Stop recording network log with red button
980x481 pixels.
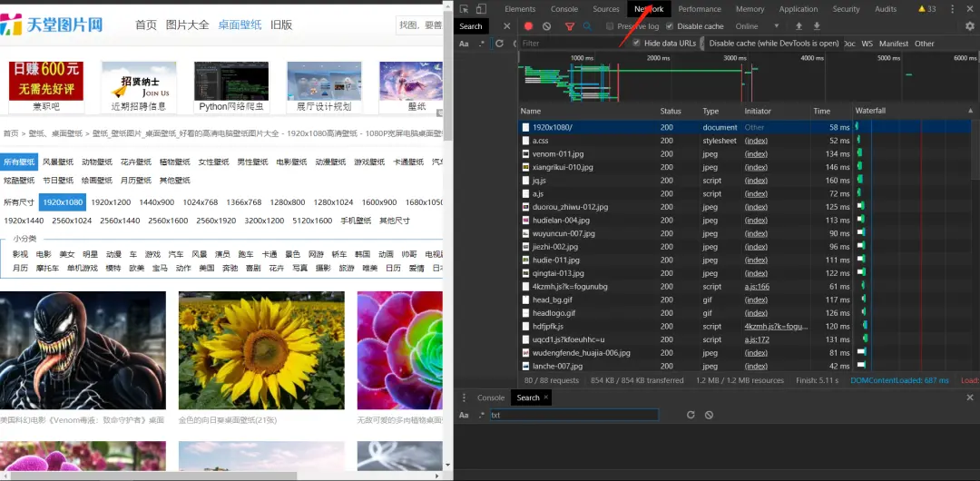(528, 26)
